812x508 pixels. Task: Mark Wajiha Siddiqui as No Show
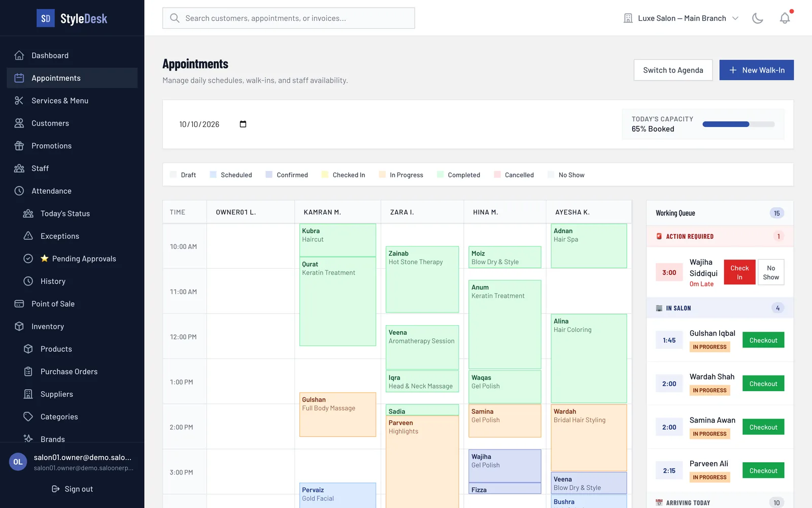click(771, 272)
